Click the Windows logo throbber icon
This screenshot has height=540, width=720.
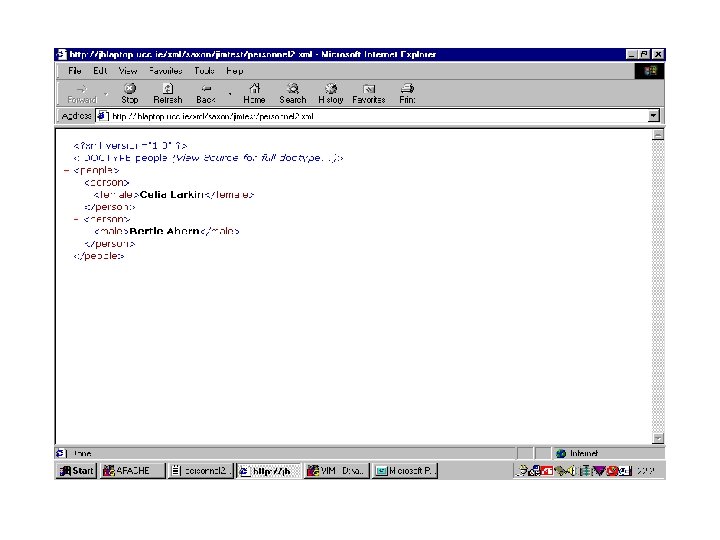tap(650, 71)
